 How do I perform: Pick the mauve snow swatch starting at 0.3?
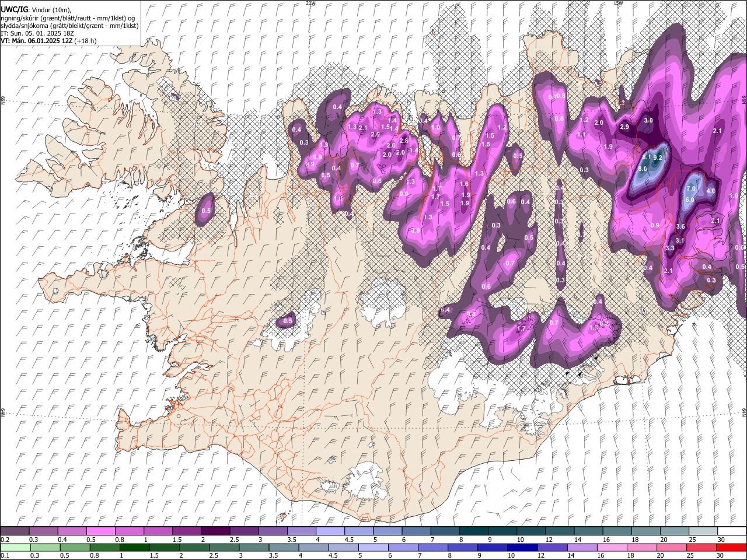point(44,531)
